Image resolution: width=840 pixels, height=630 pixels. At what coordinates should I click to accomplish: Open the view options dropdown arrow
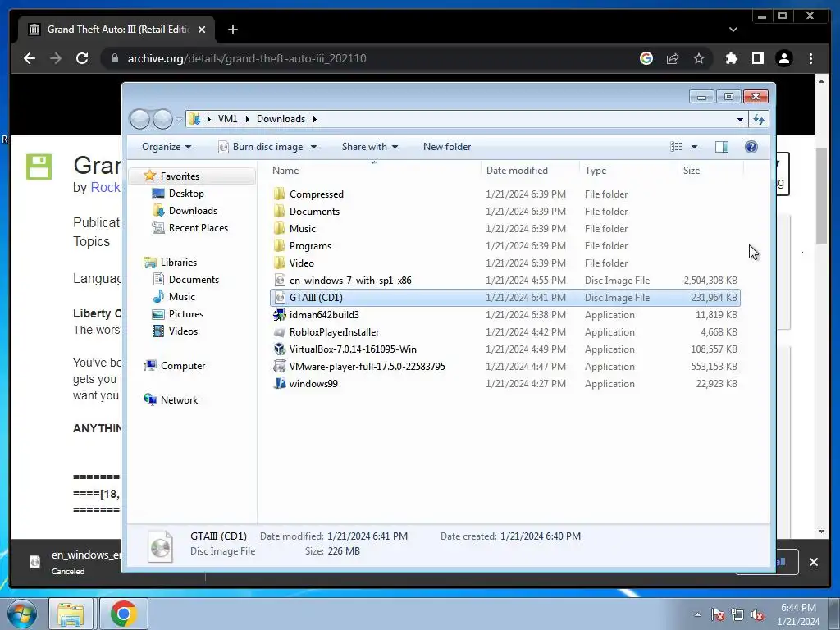[694, 147]
